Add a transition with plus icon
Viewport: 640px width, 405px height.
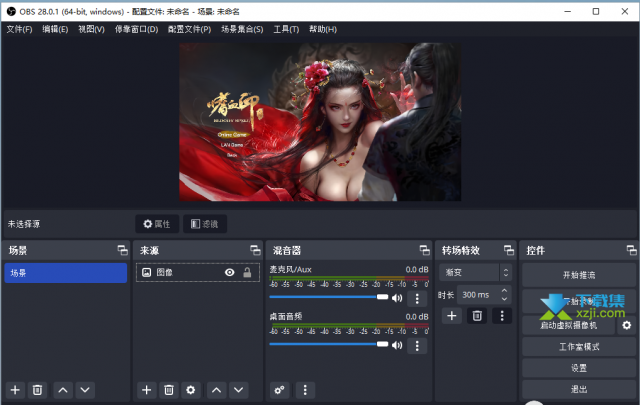(451, 316)
